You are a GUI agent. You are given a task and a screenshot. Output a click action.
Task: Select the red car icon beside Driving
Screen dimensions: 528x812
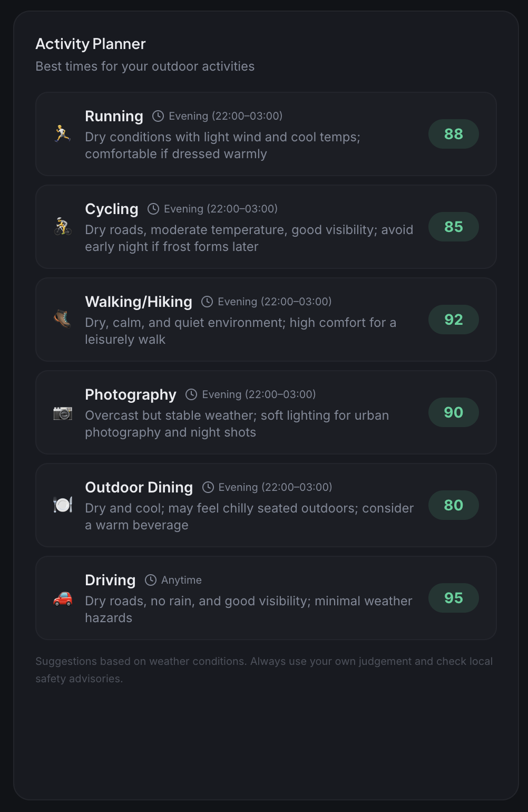click(63, 598)
